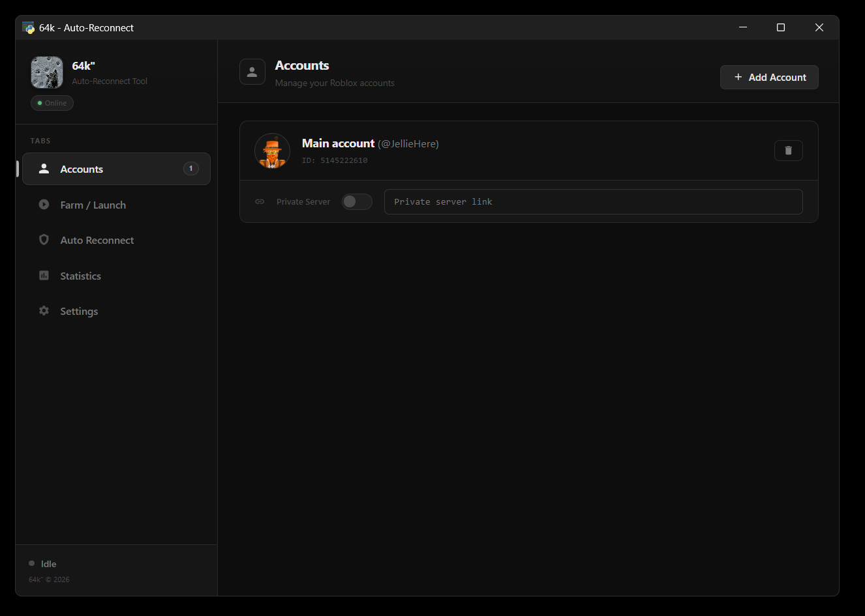The height and width of the screenshot is (616, 865).
Task: Click into the Private server link field
Action: (593, 201)
